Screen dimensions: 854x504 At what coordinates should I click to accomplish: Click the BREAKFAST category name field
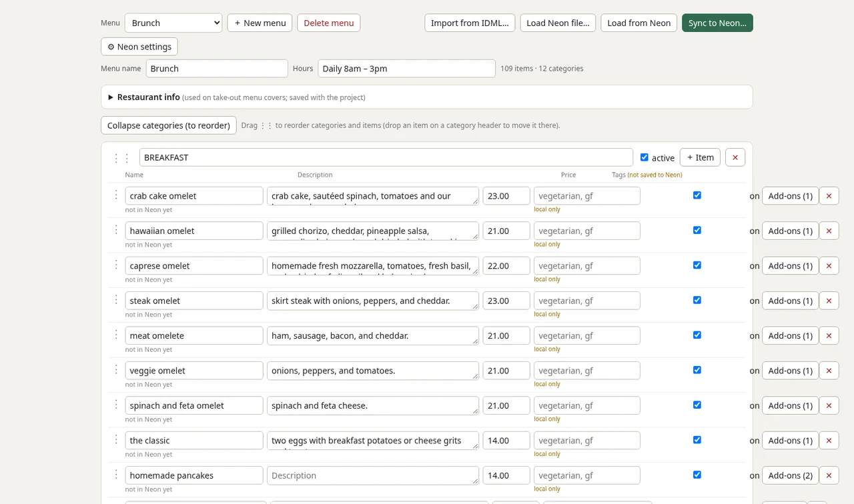pos(386,157)
